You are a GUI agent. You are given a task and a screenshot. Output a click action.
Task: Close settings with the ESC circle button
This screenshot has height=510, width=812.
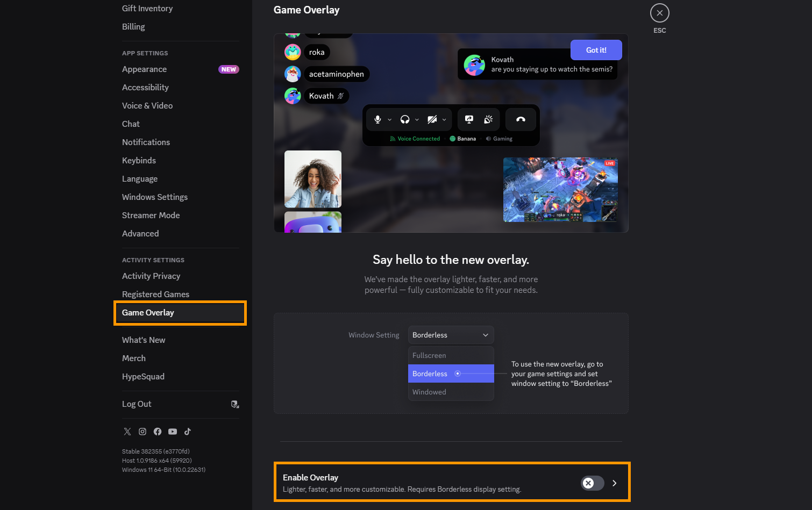click(660, 13)
